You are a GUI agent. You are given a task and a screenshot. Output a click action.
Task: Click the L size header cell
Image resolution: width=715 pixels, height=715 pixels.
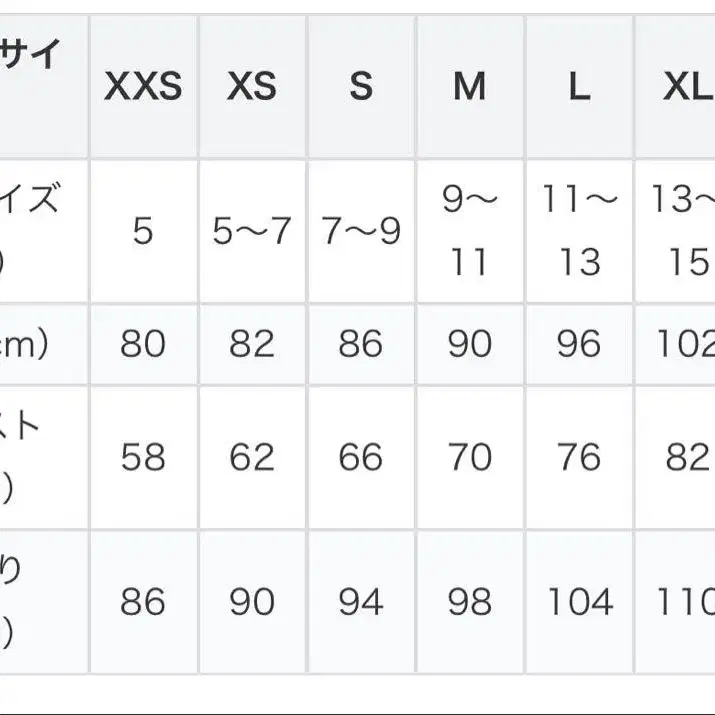coord(579,87)
